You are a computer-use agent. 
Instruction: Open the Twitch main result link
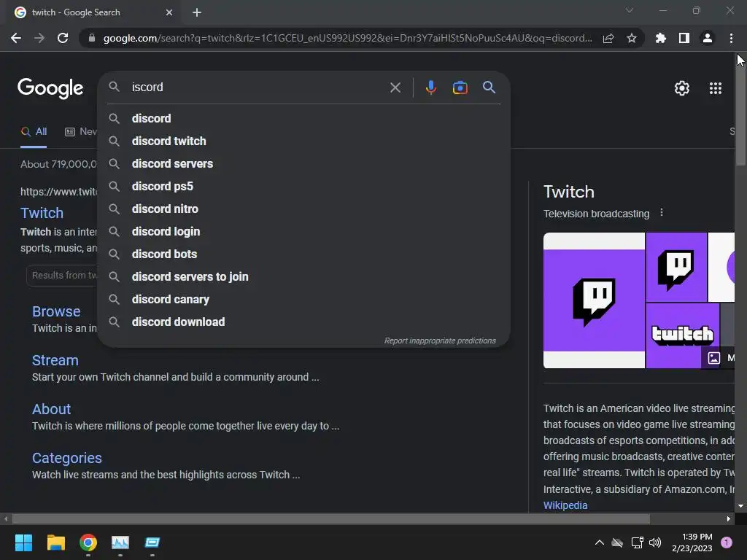tap(42, 213)
